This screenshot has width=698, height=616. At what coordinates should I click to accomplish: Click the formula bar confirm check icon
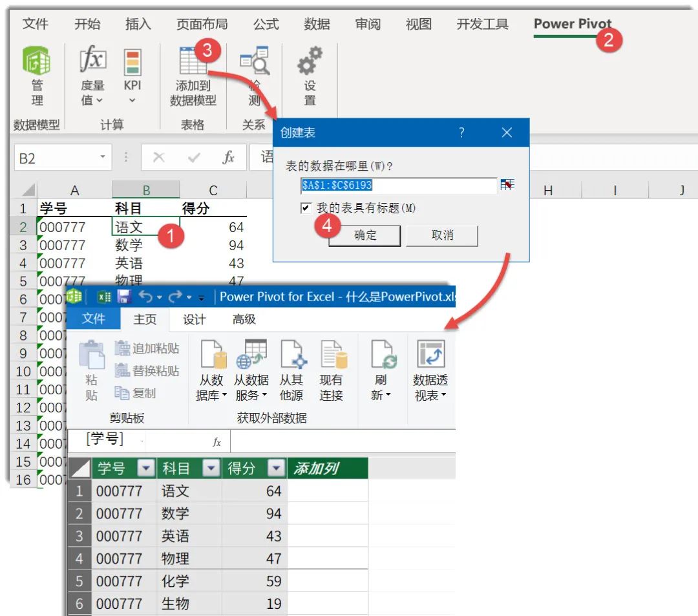coord(194,157)
